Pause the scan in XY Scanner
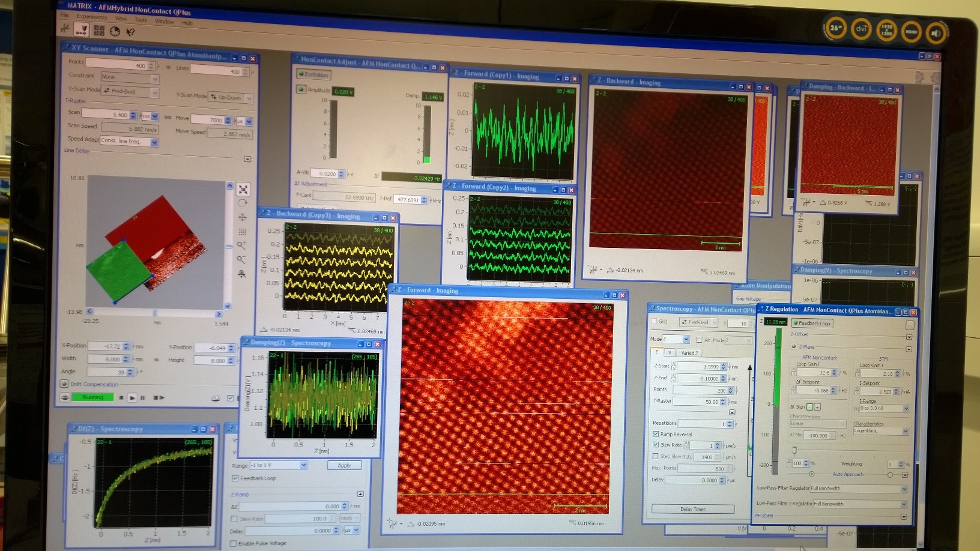980x551 pixels. pos(142,397)
